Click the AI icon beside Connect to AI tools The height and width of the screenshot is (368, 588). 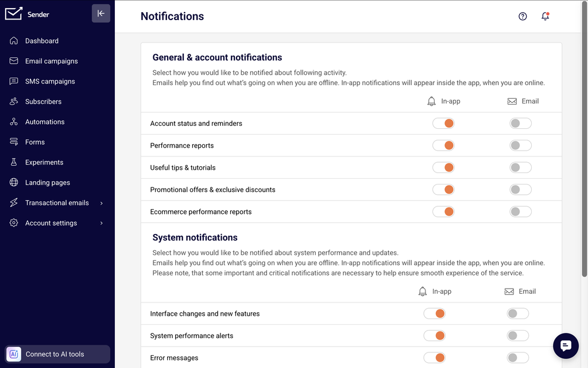point(14,354)
